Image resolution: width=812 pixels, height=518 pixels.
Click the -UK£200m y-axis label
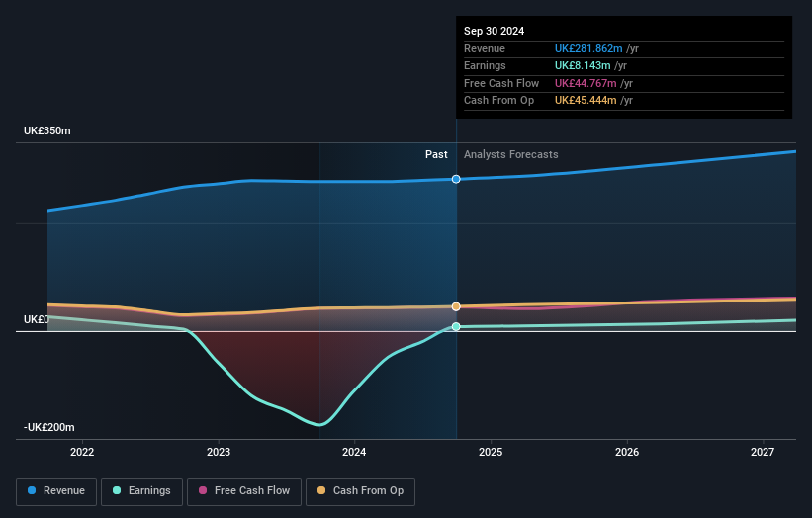tap(49, 427)
